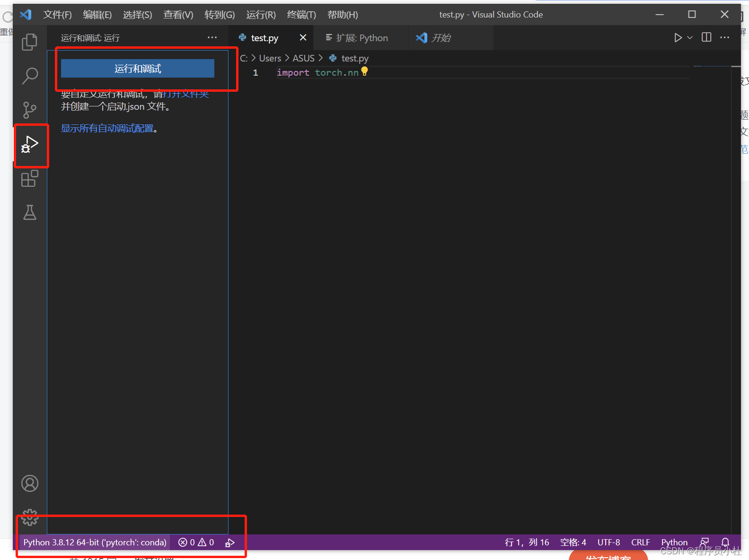Change language mode via Python status item
This screenshot has width=749, height=560.
(x=674, y=542)
